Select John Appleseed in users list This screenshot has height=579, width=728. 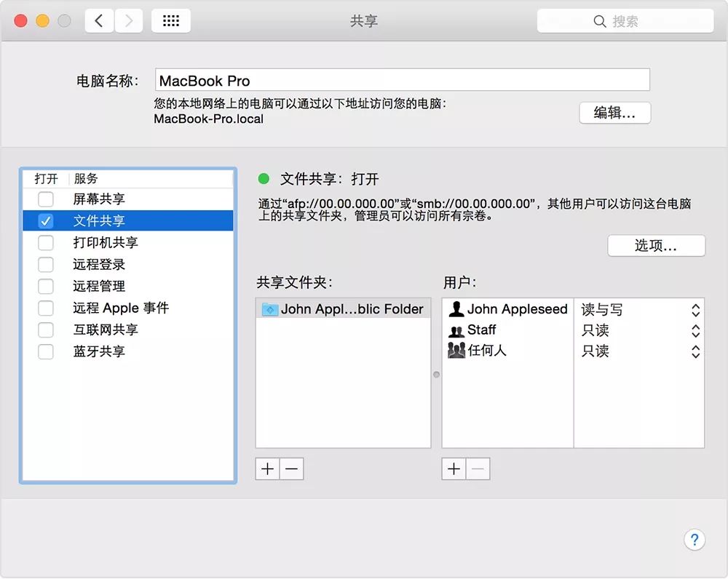508,309
